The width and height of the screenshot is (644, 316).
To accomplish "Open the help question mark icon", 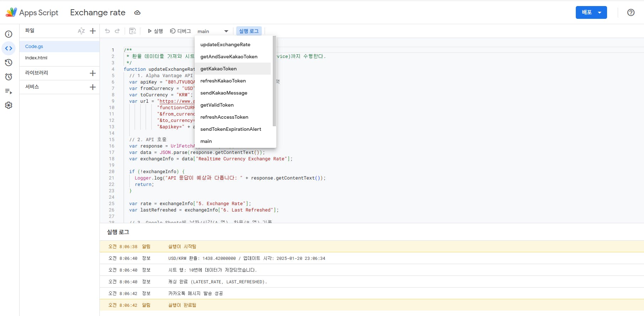I will pos(631,12).
